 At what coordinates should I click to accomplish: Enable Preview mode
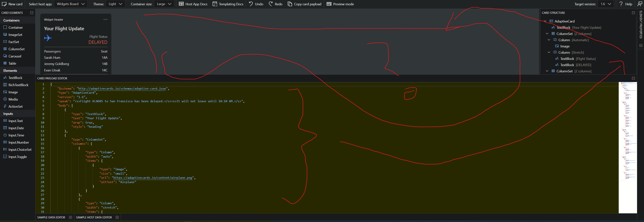tap(340, 4)
